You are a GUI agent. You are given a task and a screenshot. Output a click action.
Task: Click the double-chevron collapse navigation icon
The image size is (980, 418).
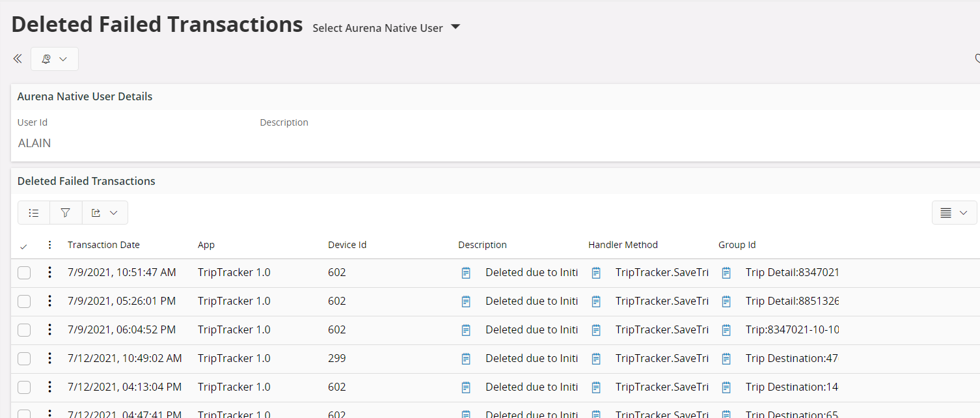pos(18,59)
